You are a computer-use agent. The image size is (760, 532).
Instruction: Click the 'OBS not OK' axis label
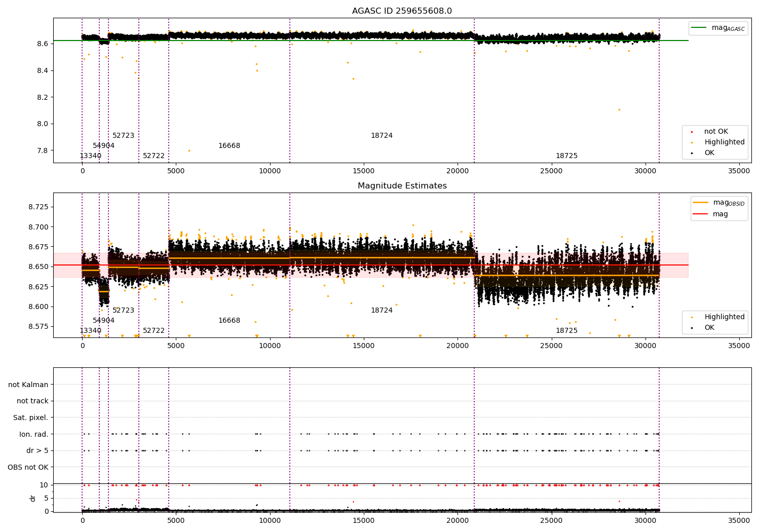point(28,467)
